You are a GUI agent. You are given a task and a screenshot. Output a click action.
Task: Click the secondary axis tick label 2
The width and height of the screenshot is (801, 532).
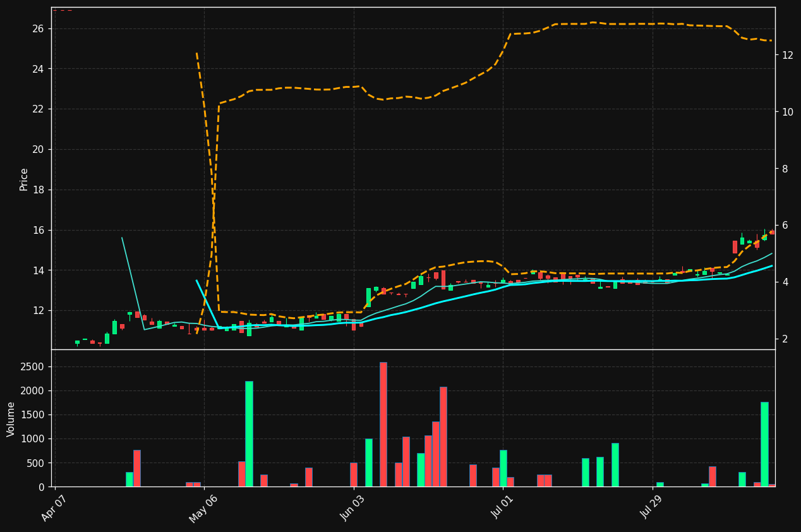(785, 339)
